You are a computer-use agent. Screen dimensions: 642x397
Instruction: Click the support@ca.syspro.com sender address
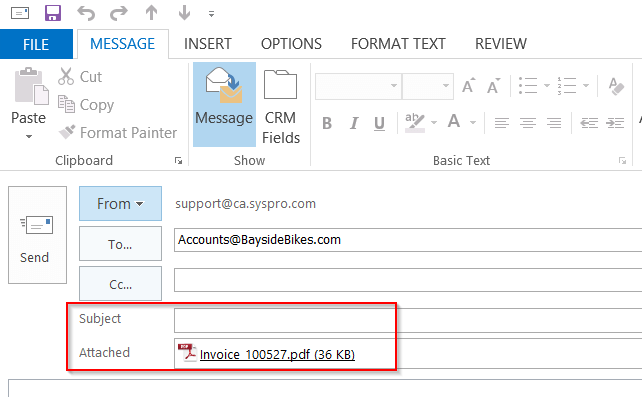tap(245, 204)
